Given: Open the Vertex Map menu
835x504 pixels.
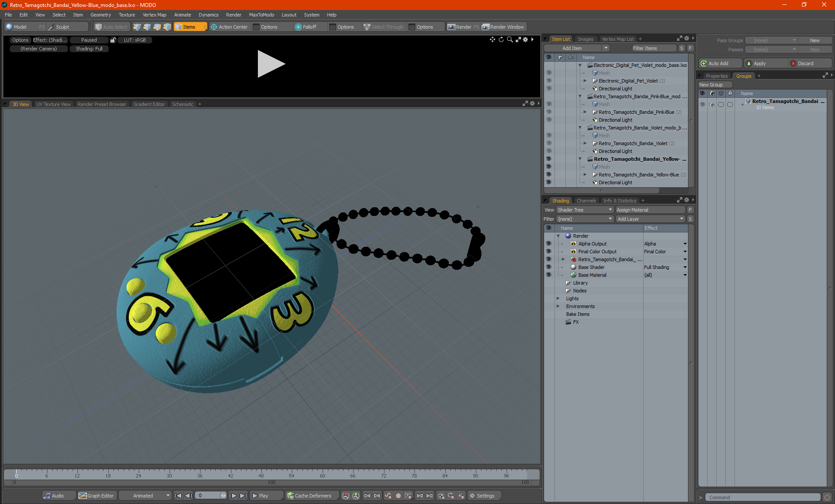Looking at the screenshot, I should (154, 15).
